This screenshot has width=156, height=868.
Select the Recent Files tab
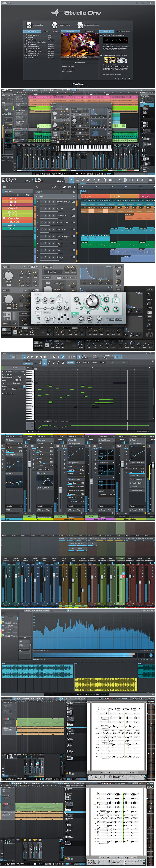(33, 31)
